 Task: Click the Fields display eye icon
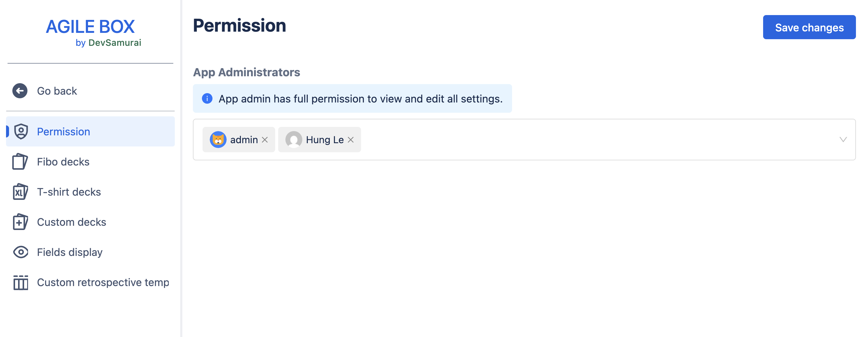pyautogui.click(x=21, y=252)
